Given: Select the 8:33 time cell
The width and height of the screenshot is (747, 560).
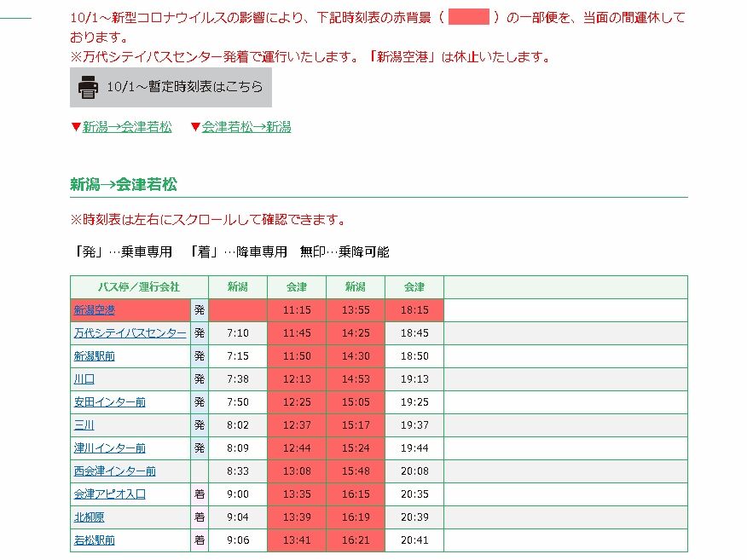Looking at the screenshot, I should (x=238, y=471).
